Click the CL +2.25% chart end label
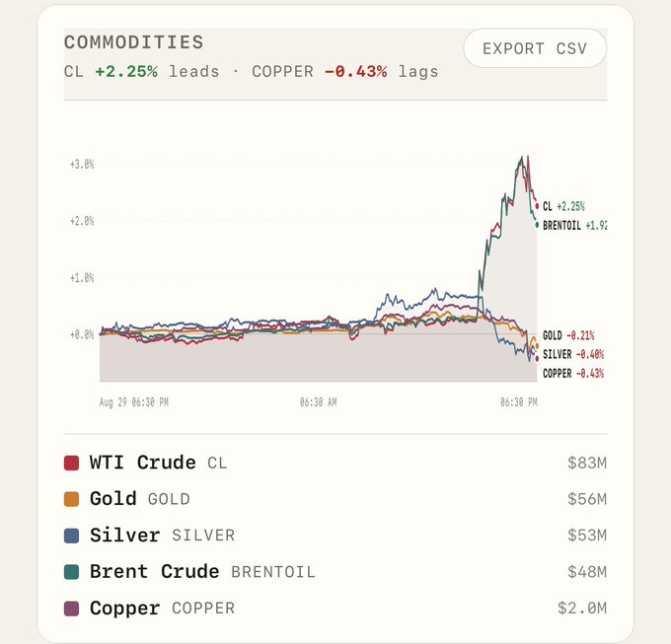 click(x=563, y=206)
